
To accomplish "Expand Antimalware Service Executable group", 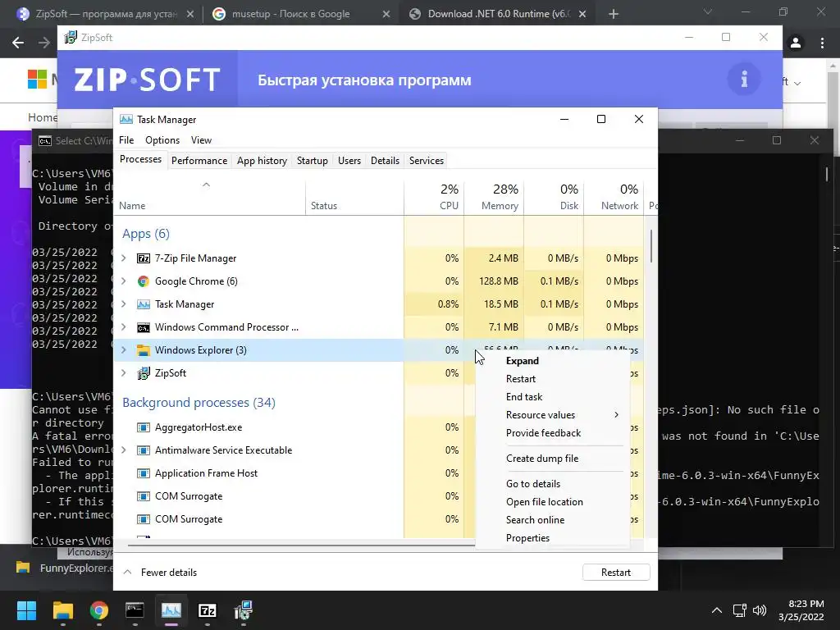I will pos(124,450).
